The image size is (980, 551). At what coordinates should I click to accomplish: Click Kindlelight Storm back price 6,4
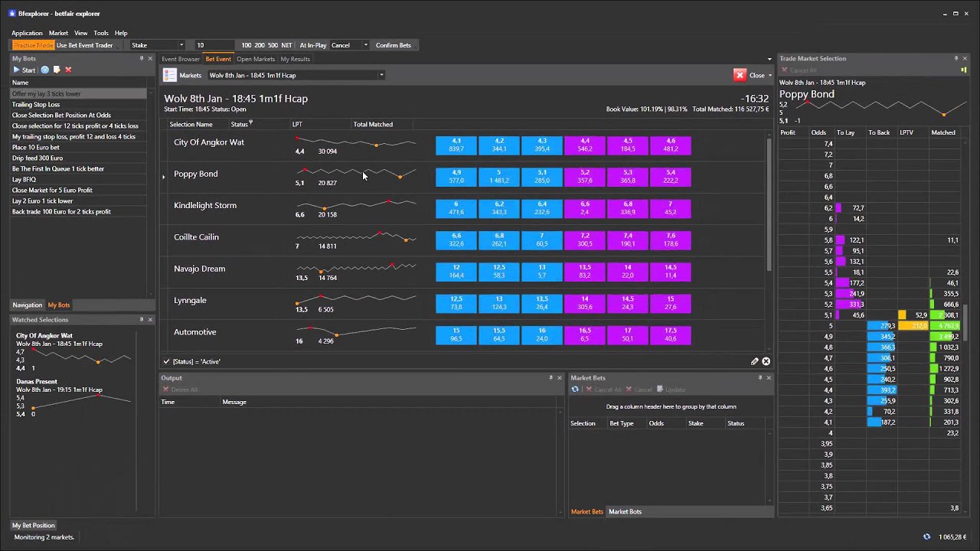coord(542,209)
